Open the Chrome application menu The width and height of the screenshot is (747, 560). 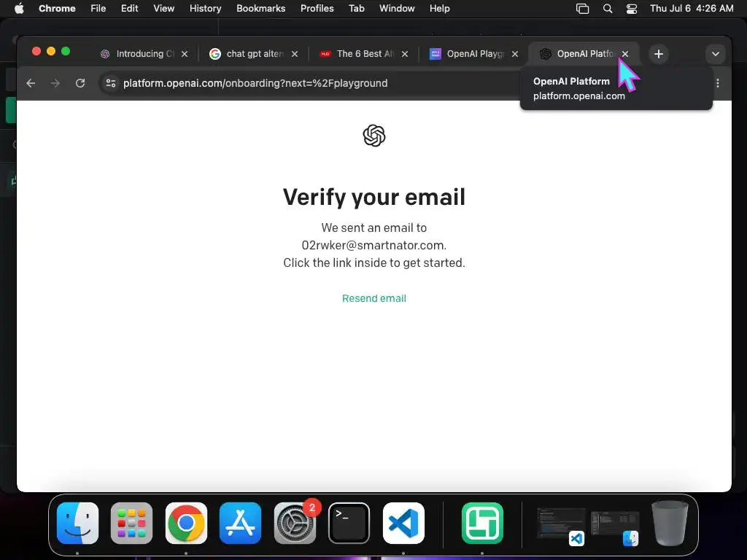tap(57, 8)
